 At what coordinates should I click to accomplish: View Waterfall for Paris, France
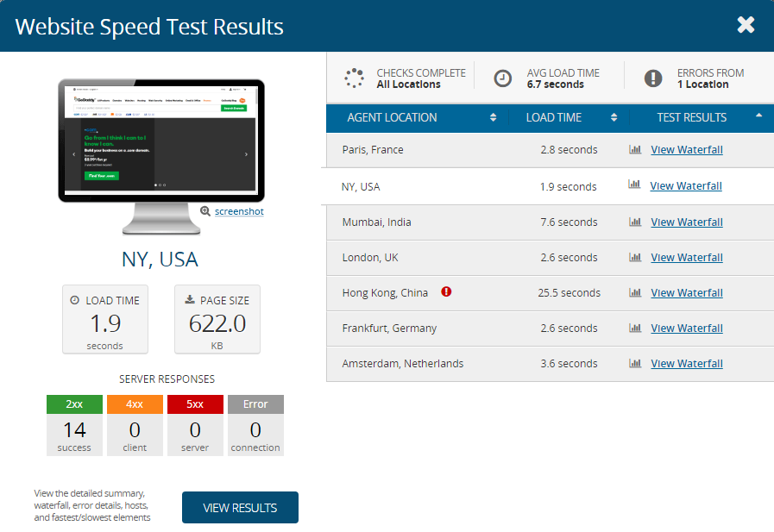687,149
